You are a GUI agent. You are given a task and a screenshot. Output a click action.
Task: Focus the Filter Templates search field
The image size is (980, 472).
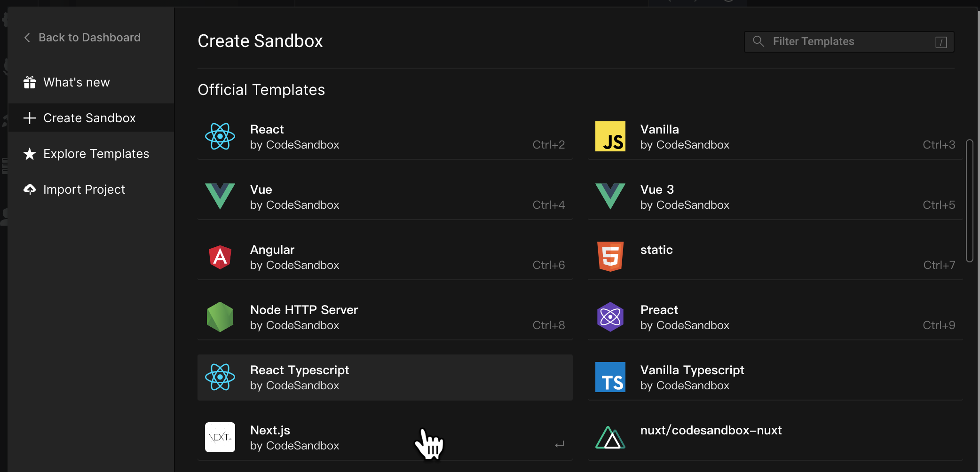click(849, 42)
